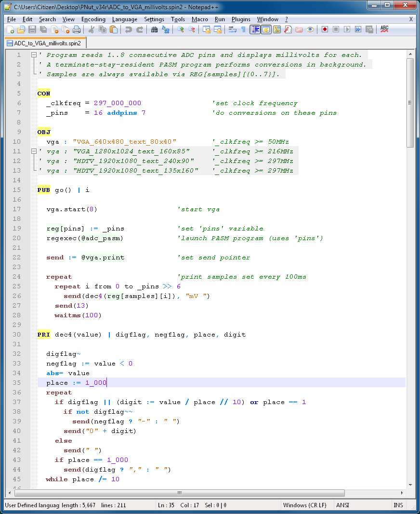
Task: Cut selection with the scissors icon
Action: (91, 29)
